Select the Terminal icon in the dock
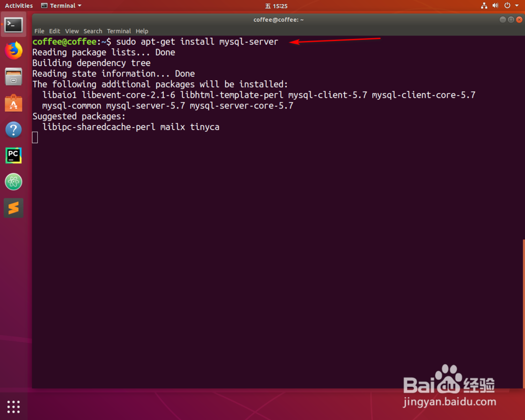 pyautogui.click(x=13, y=24)
